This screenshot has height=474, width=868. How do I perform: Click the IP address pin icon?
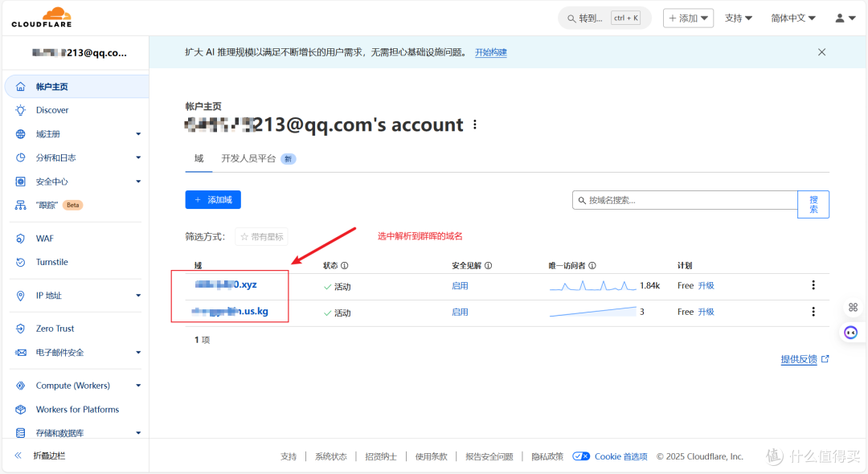[20, 296]
